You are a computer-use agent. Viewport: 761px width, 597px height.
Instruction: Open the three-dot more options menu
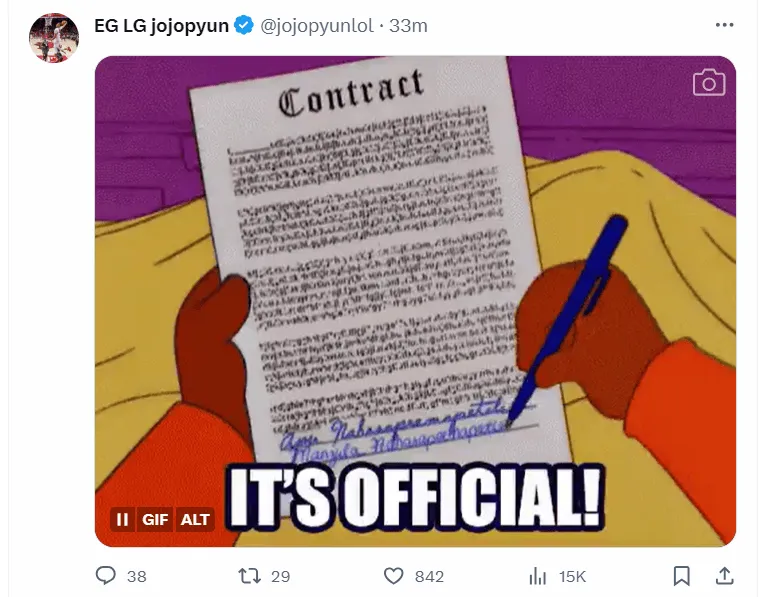point(724,25)
